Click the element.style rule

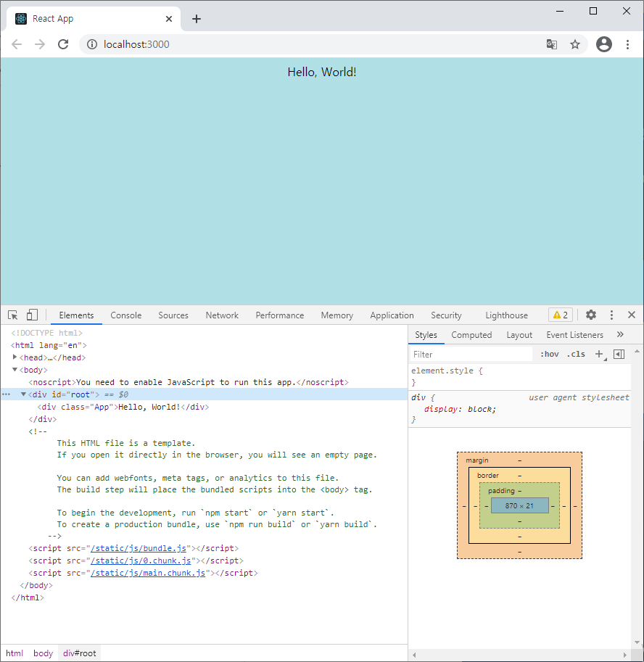(447, 371)
